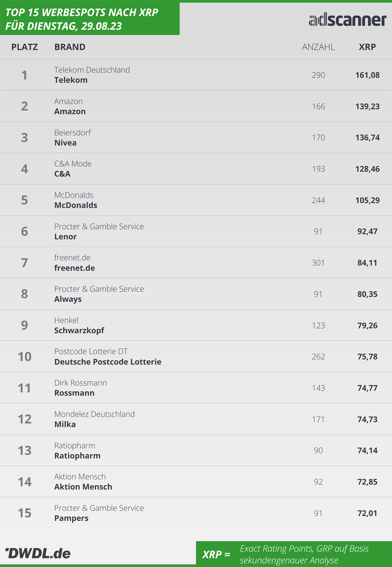Select the Rossmann brand name
Viewport: 392px width, 567px height.
(x=74, y=393)
